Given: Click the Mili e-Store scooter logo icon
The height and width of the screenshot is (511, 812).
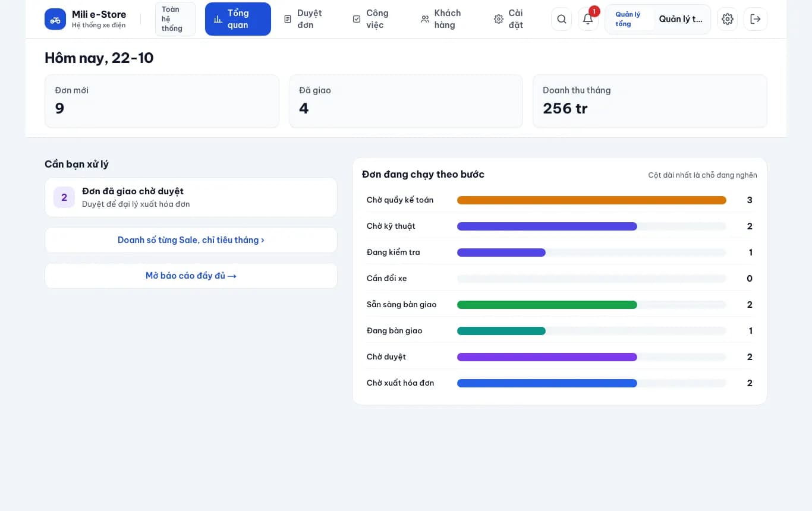Looking at the screenshot, I should [55, 19].
